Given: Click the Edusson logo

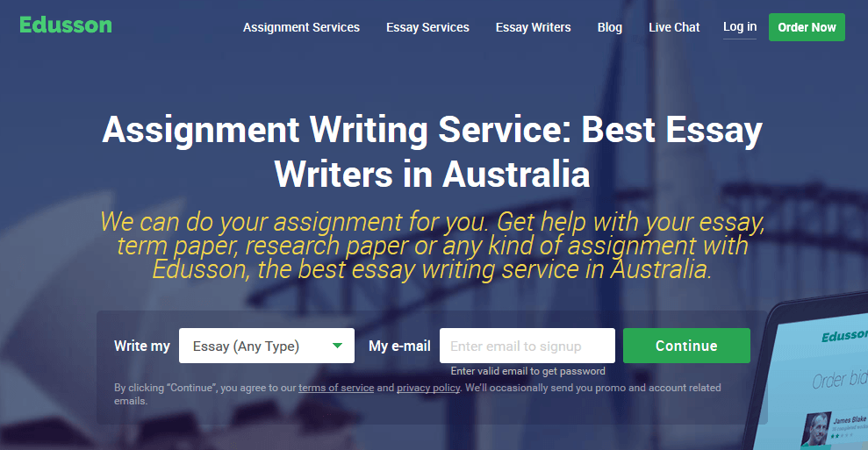Looking at the screenshot, I should pyautogui.click(x=65, y=25).
